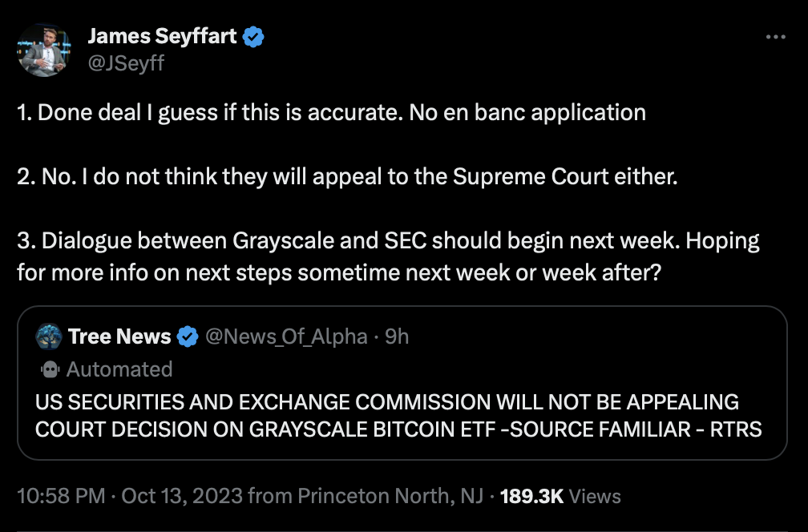
Task: Click James Seyffart's profile avatar
Action: [44, 50]
